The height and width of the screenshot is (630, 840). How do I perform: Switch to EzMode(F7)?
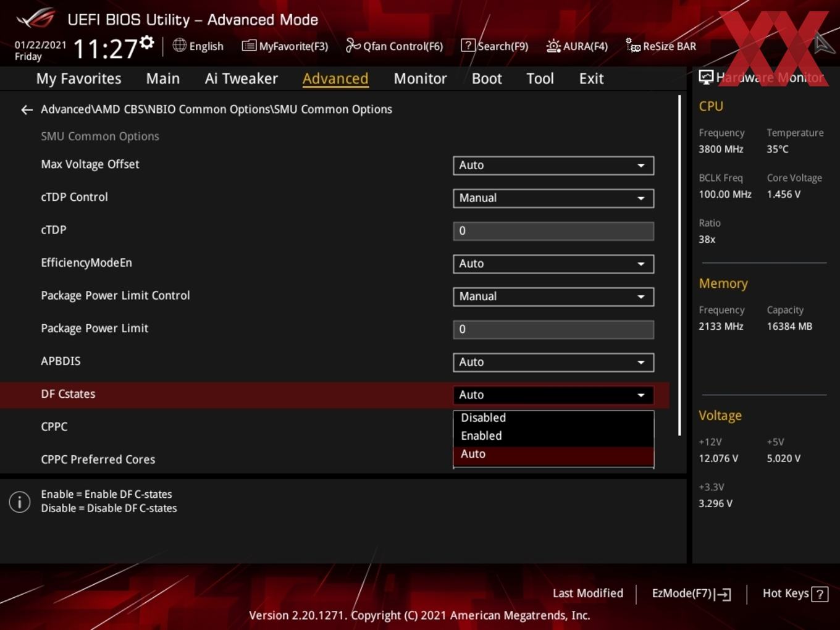(x=691, y=594)
